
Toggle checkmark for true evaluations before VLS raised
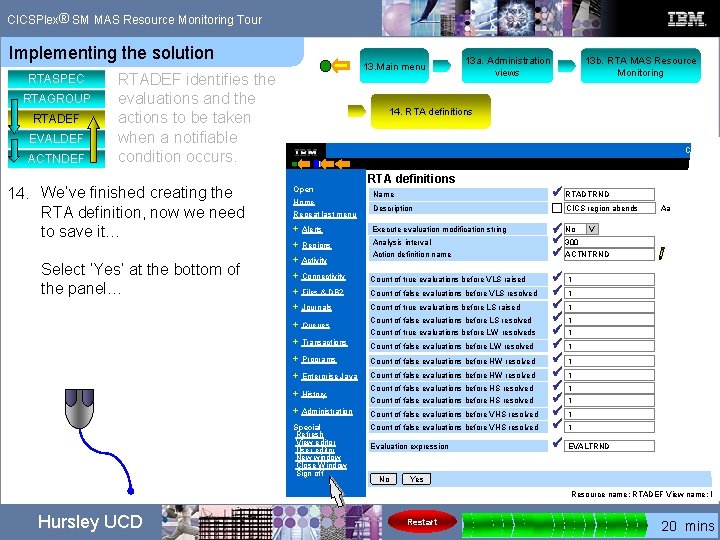tap(557, 276)
